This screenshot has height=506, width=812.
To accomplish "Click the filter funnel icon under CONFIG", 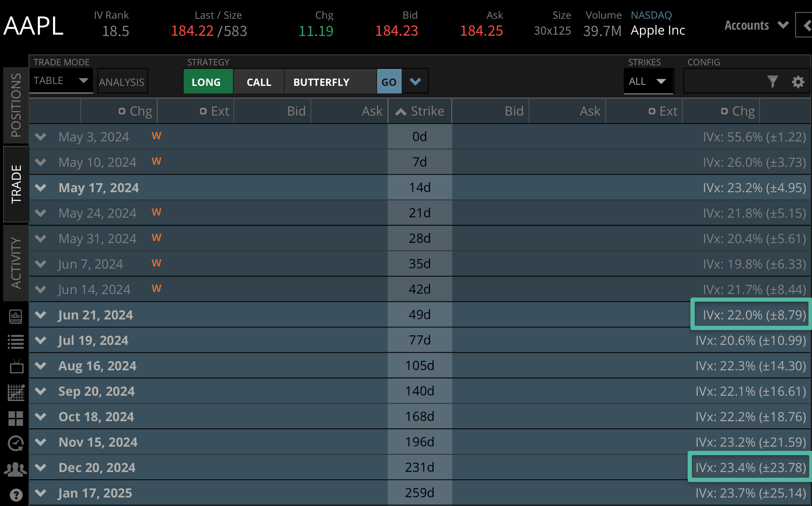I will (x=773, y=81).
